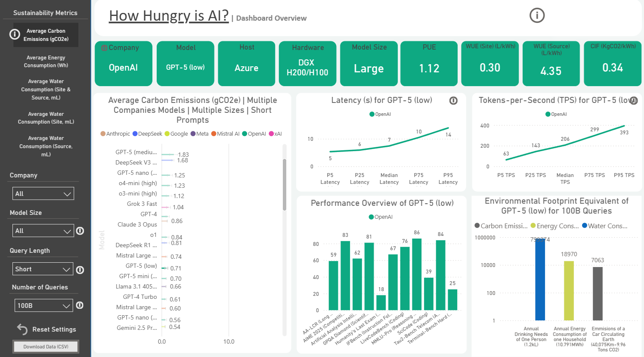
Task: Toggle the Anthropic legend item
Action: coord(115,134)
